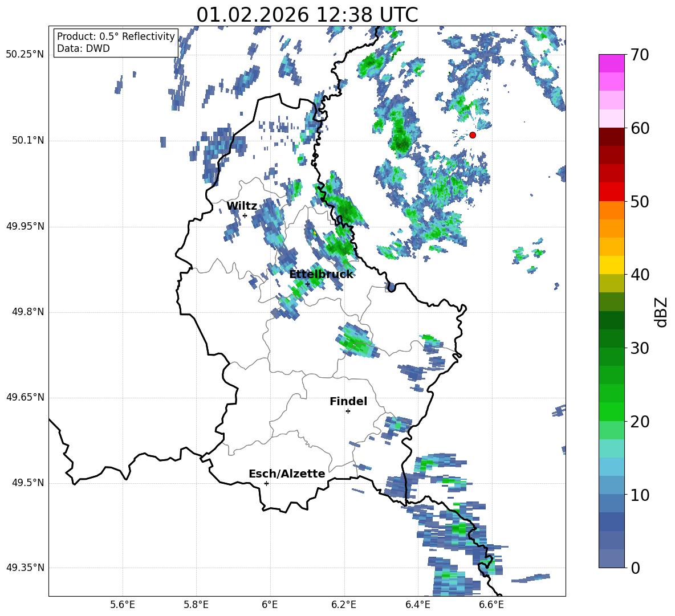This screenshot has width=675, height=616.
Task: Click the 50.1°N latitude label
Action: [x=27, y=141]
